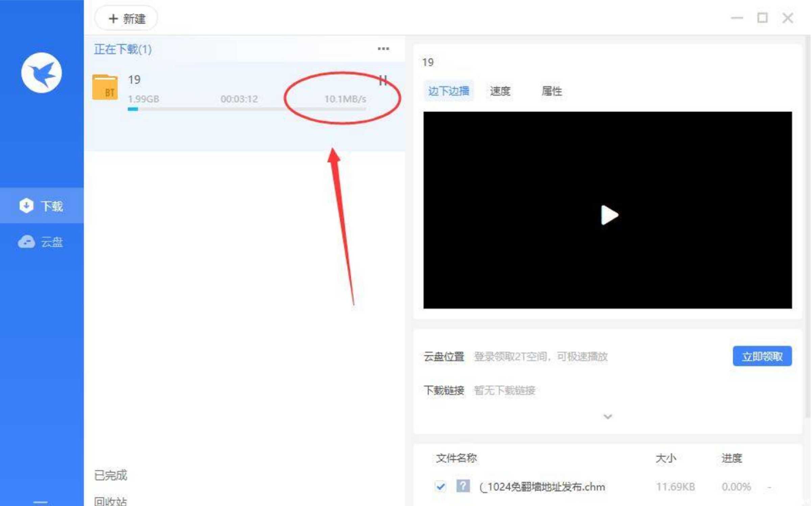
Task: Switch to the 属性 tab
Action: tap(552, 91)
